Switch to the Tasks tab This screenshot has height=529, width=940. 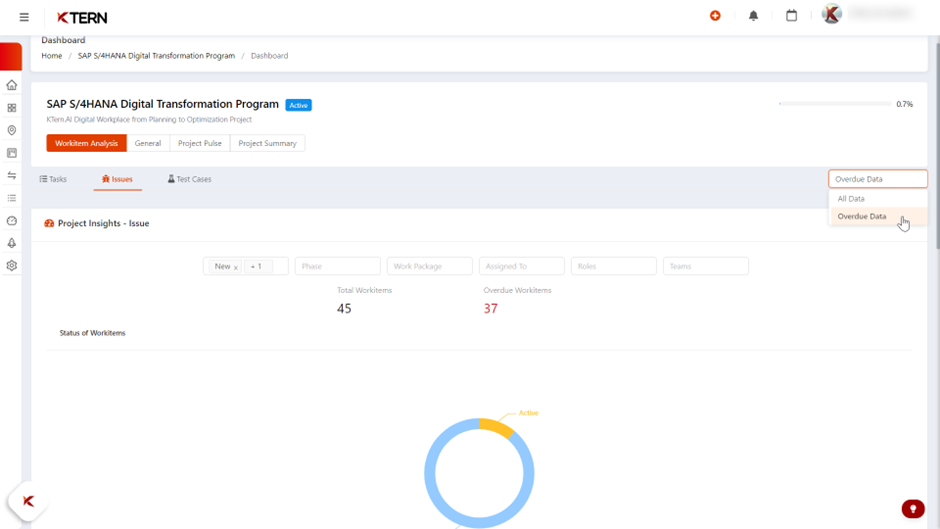pyautogui.click(x=53, y=179)
